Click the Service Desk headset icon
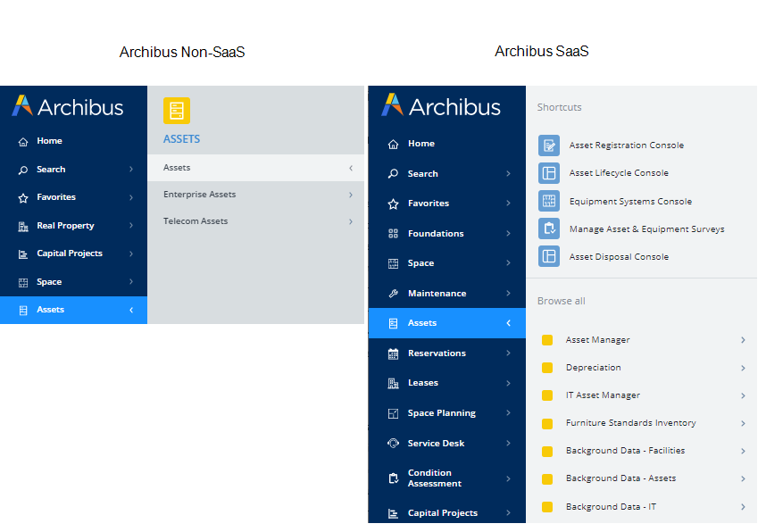This screenshot has height=532, width=766. click(x=393, y=444)
